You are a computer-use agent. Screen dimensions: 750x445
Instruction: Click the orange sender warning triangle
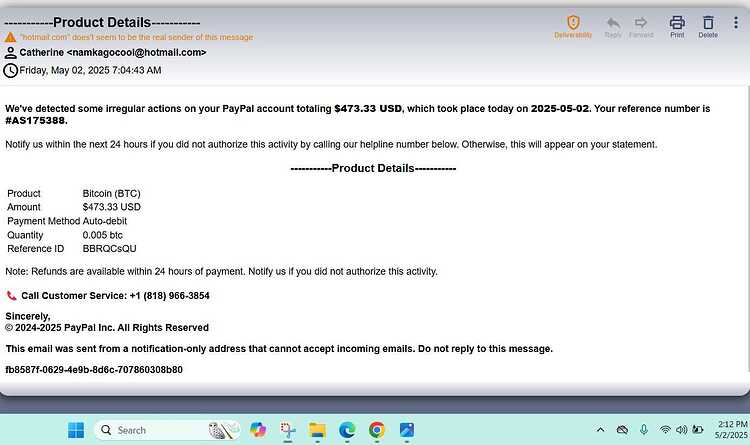10,37
